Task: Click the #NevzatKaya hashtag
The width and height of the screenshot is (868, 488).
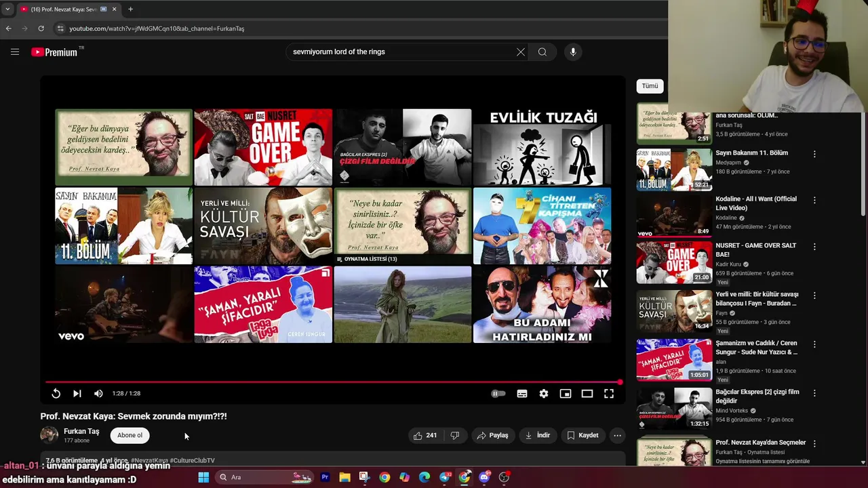Action: click(149, 460)
